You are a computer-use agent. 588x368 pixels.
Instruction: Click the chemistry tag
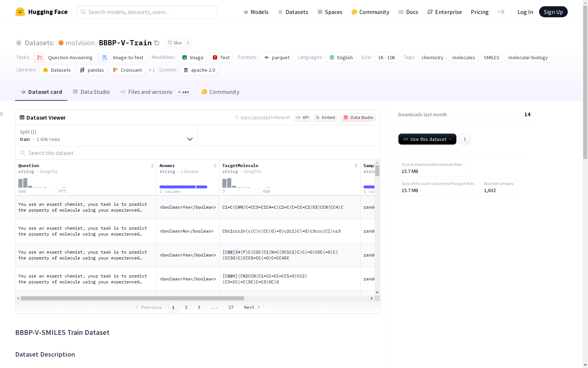[x=432, y=57]
